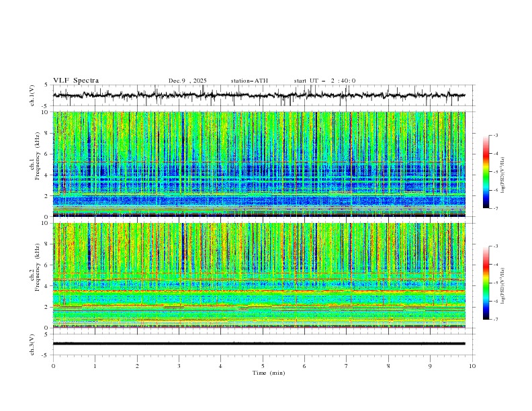
Task: Click time axis tick label "4"
Action: tap(220, 366)
